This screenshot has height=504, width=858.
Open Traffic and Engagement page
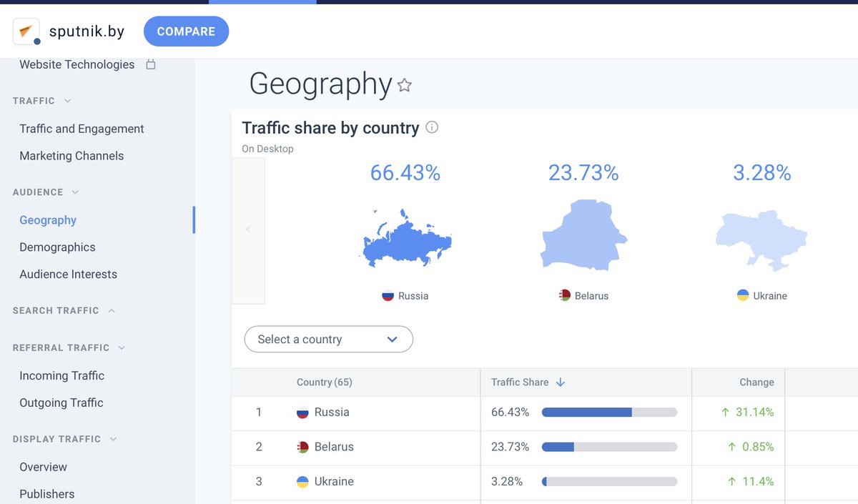[82, 129]
